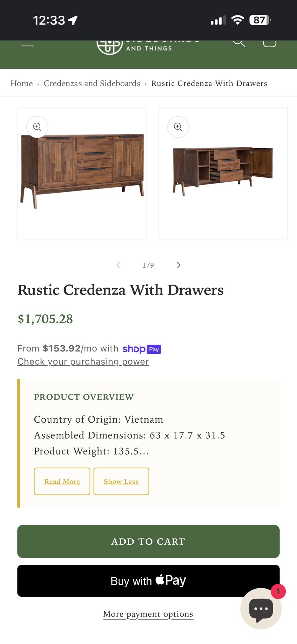Go to previous product image arrow
The image size is (297, 644).
tap(118, 265)
